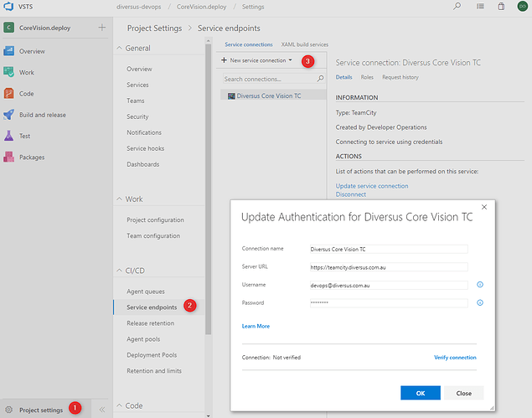Screen dimensions: 532x418
Task: Switch to XAML build services tab
Action: click(305, 44)
